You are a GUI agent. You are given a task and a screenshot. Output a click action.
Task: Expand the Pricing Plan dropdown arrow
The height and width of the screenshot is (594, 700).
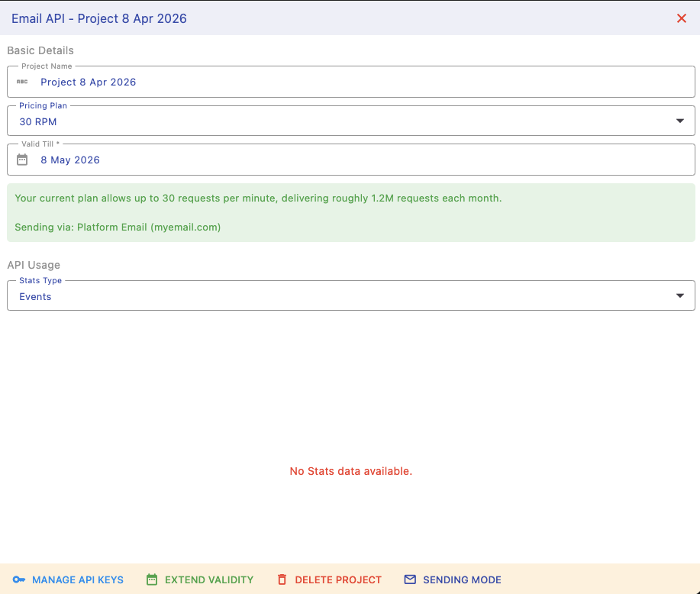(680, 121)
